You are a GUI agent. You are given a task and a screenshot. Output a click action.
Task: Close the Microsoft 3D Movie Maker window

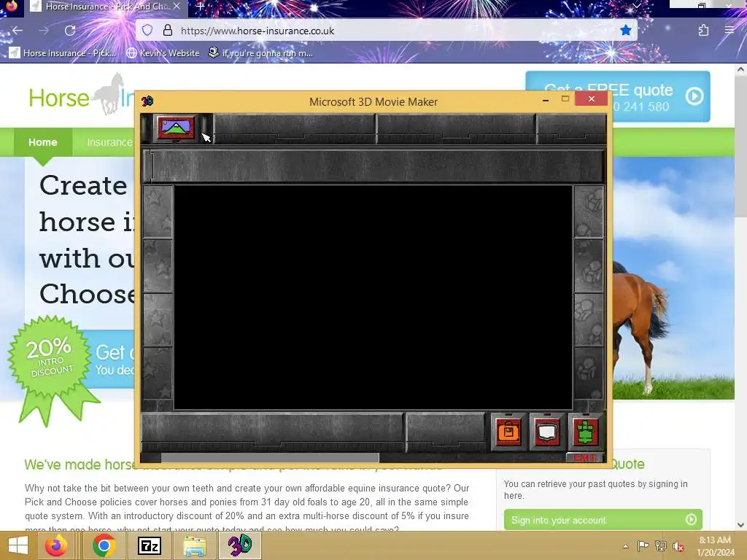591,98
